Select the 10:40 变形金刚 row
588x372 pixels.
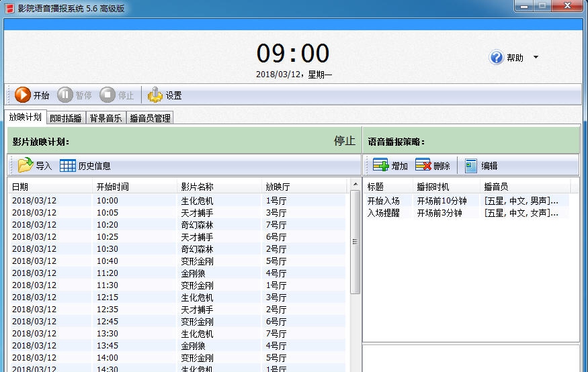tap(177, 261)
